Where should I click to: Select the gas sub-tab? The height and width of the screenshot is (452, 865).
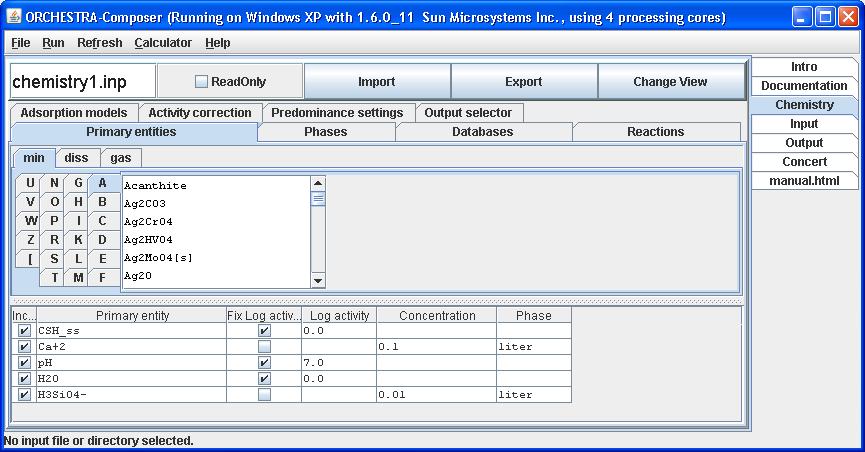point(121,158)
